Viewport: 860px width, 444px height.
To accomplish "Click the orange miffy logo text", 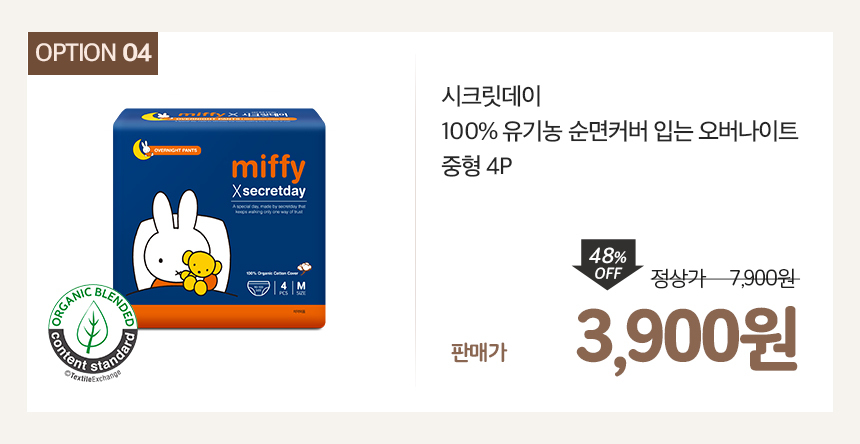I will (268, 168).
